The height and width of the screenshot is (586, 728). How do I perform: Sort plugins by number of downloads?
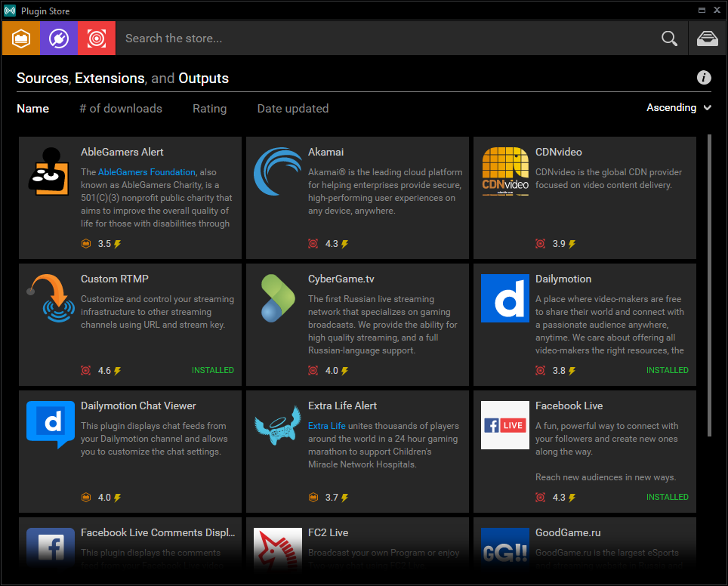click(x=121, y=109)
